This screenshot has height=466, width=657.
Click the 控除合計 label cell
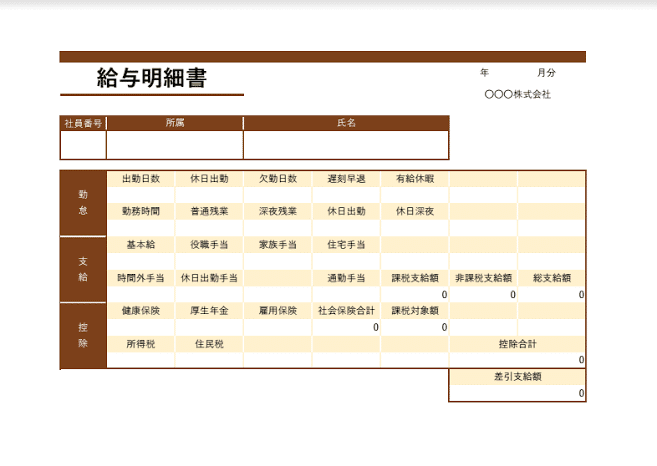(x=517, y=344)
